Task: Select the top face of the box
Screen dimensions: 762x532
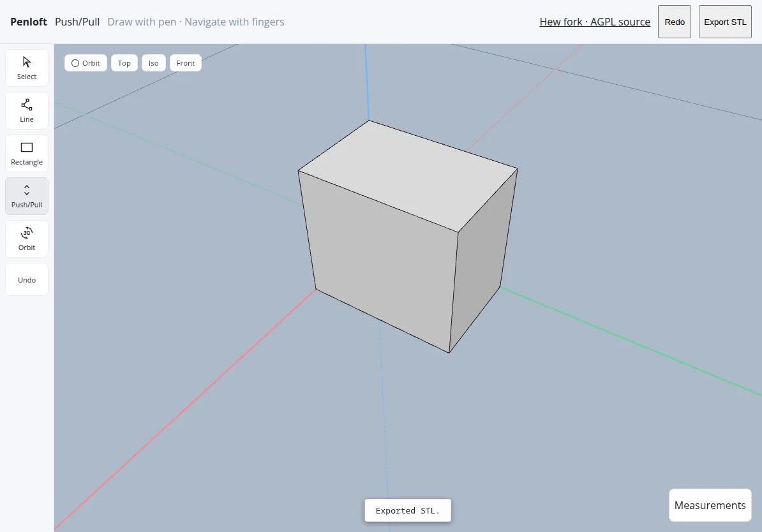Action: [x=408, y=175]
